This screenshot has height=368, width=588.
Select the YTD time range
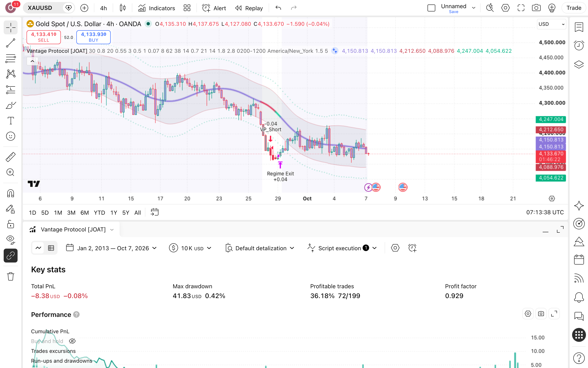pos(99,212)
